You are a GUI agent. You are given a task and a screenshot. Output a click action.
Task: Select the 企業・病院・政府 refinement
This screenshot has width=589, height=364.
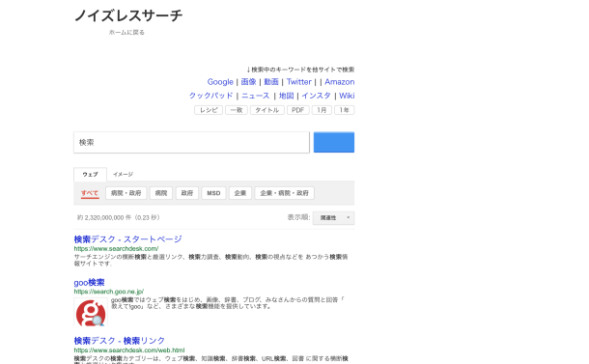click(284, 193)
